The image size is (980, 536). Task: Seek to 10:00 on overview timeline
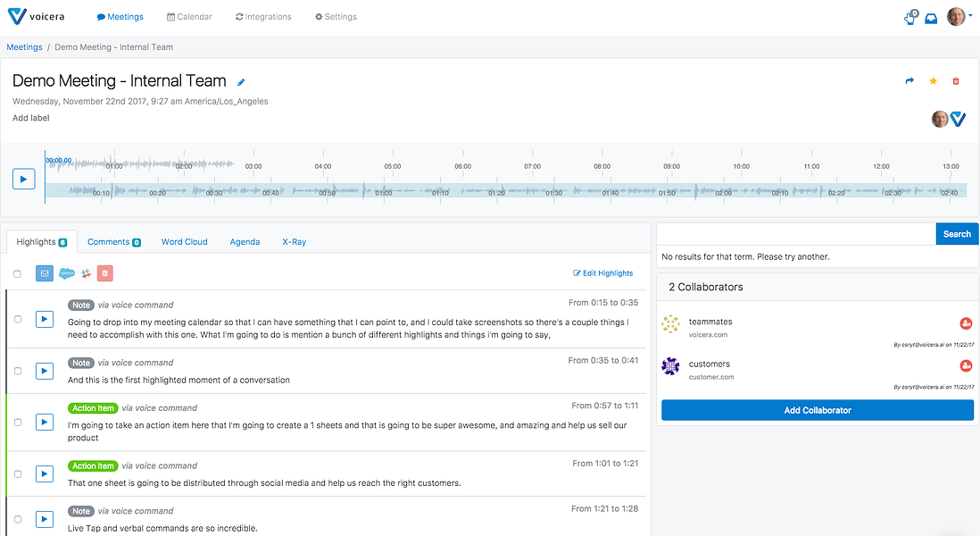(x=742, y=166)
